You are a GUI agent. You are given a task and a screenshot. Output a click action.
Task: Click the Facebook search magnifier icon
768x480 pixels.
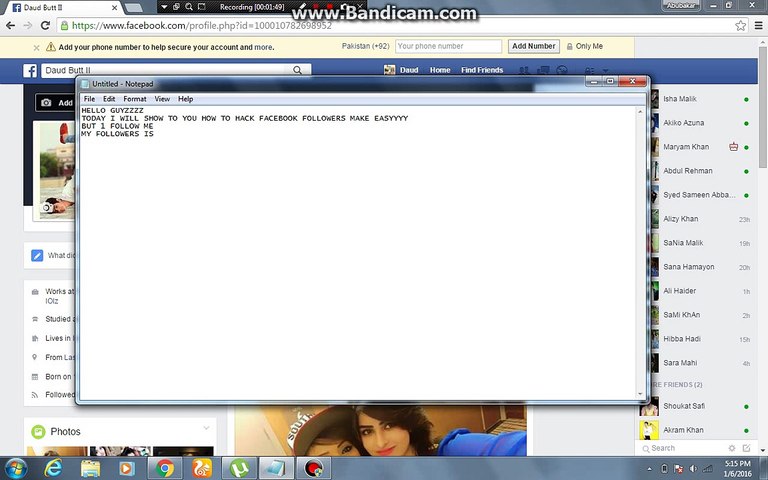point(297,70)
